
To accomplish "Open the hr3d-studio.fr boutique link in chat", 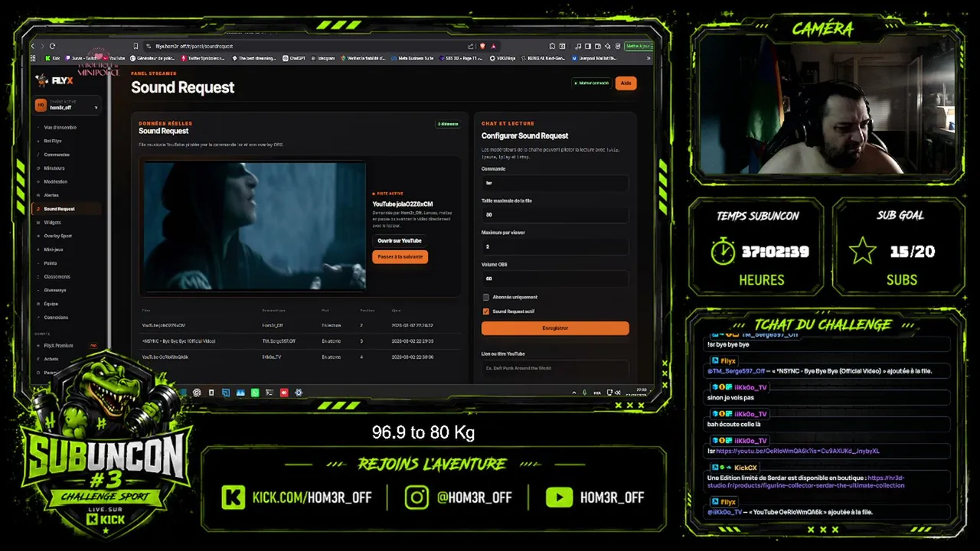I will tap(805, 482).
